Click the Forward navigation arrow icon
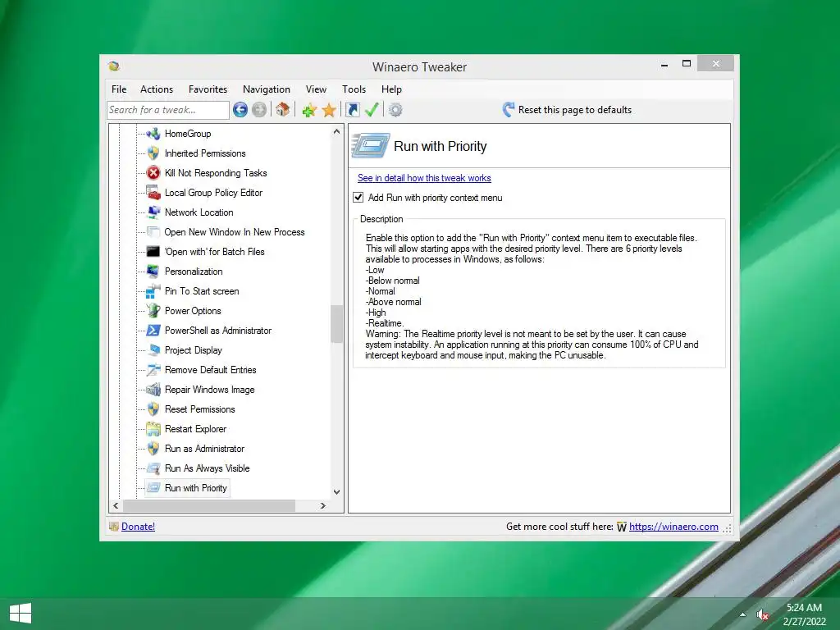This screenshot has width=840, height=630. (x=259, y=110)
